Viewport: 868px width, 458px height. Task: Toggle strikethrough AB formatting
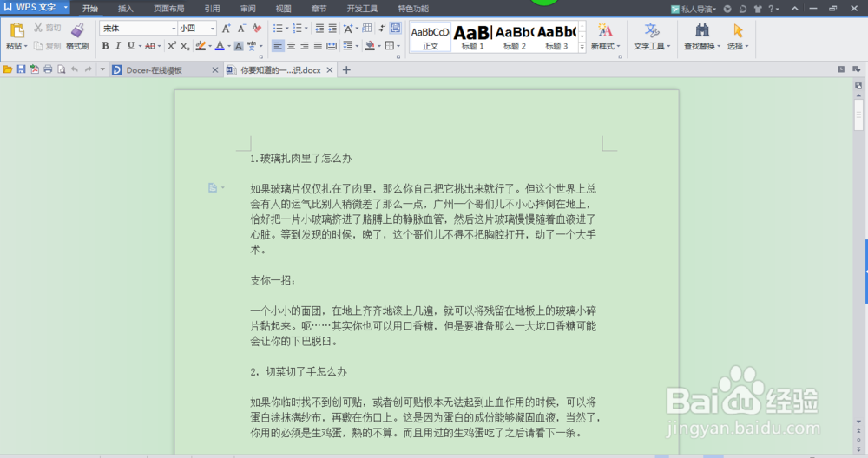150,46
